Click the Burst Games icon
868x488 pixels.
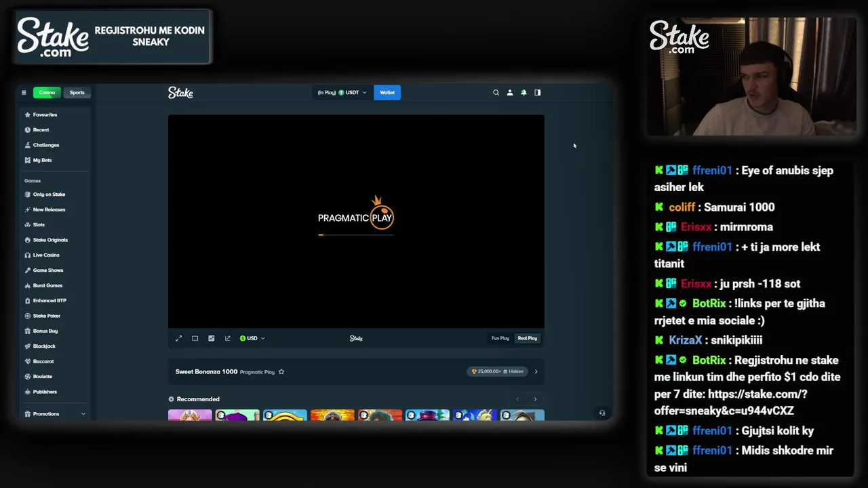[28, 285]
